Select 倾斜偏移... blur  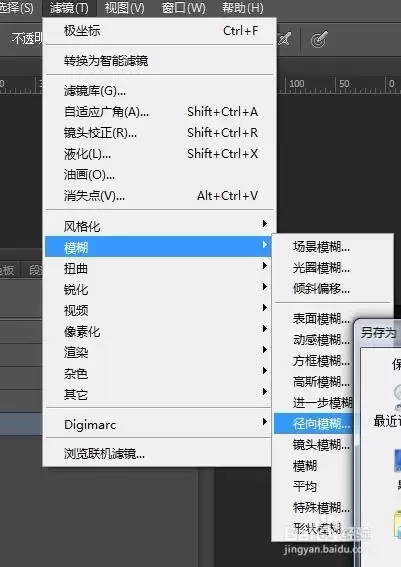coord(333,289)
